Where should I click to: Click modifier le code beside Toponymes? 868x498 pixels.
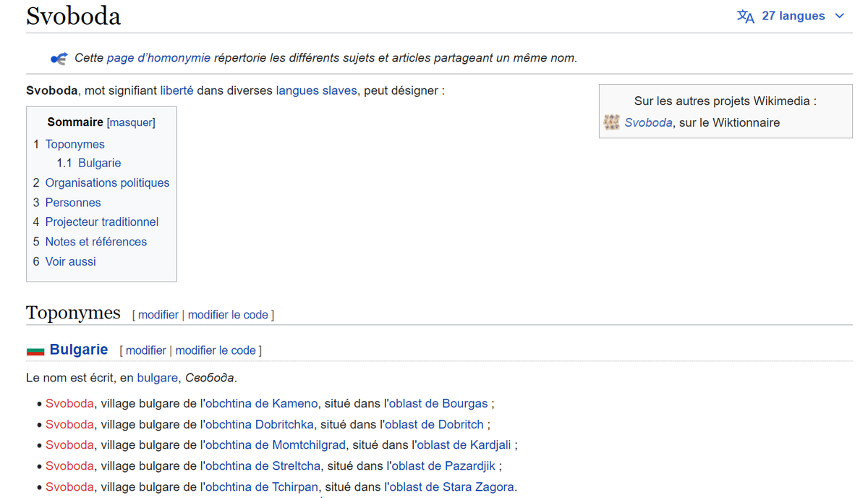tap(228, 315)
